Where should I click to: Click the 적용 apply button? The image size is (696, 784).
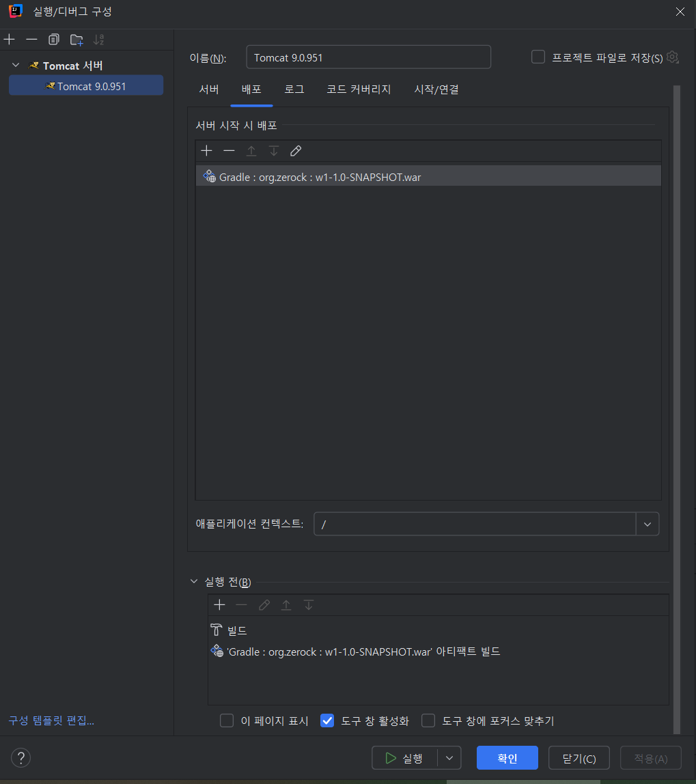[651, 758]
